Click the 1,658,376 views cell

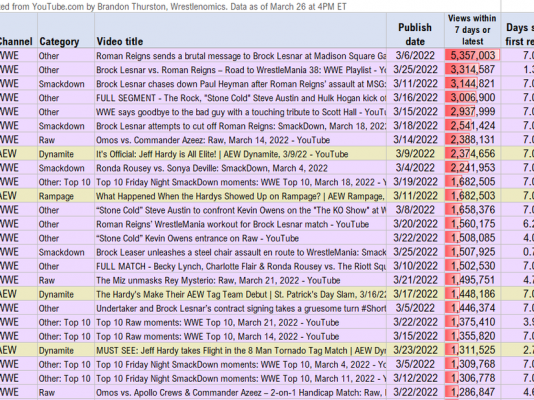[x=472, y=210]
